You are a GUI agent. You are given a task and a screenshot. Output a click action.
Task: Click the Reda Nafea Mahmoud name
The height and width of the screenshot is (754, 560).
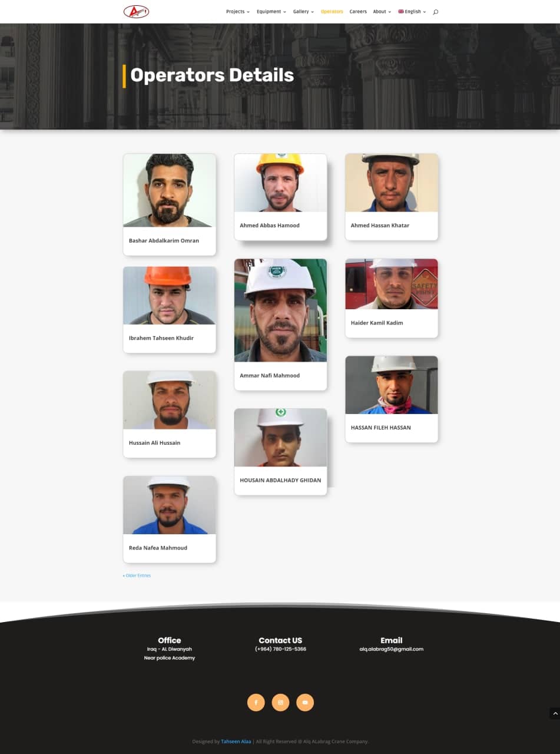[158, 548]
